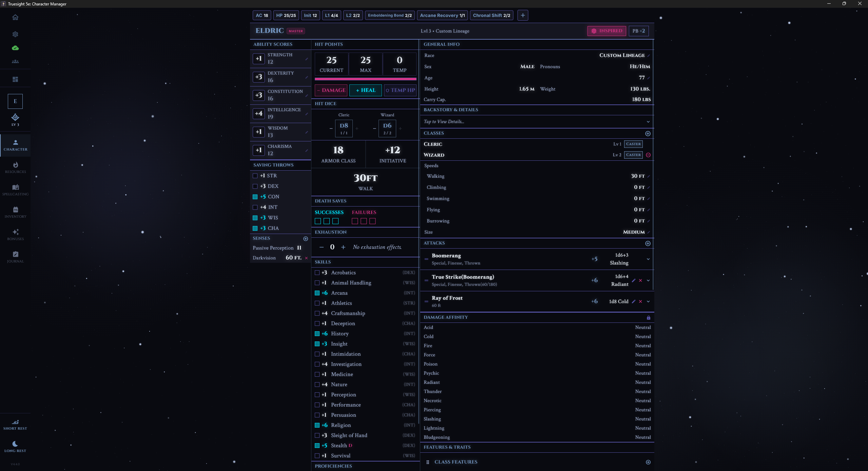Click the home icon in sidebar

[x=15, y=17]
